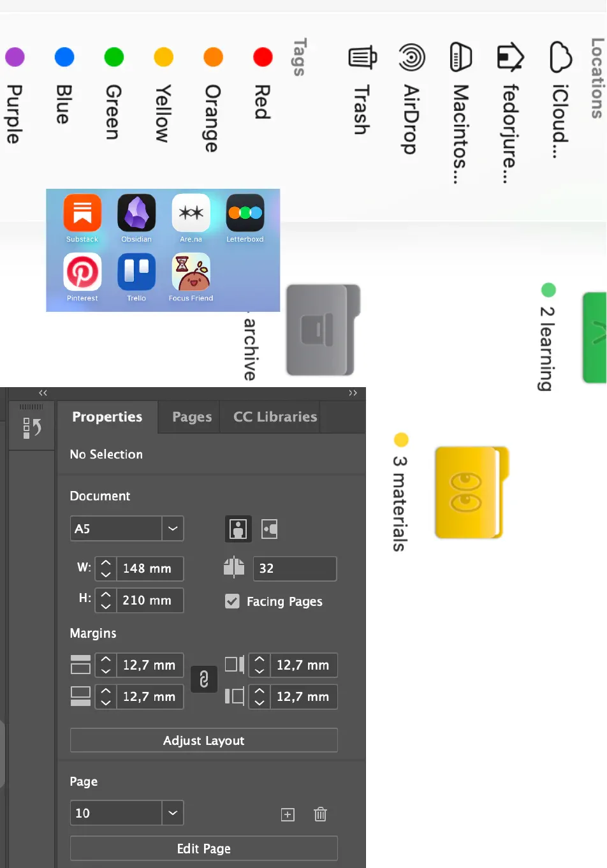Select the Purple tag dot
The height and width of the screenshot is (868, 607).
click(15, 57)
